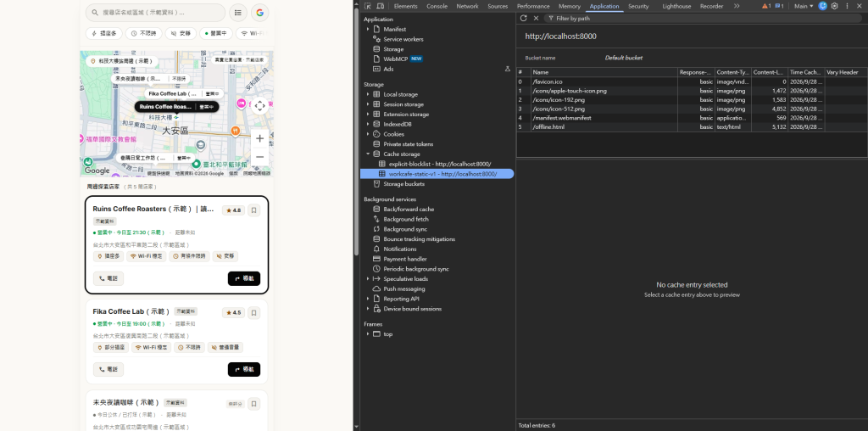Click the DevTools inspect element picker icon
Screen dimensions: 868x431
tap(368, 6)
